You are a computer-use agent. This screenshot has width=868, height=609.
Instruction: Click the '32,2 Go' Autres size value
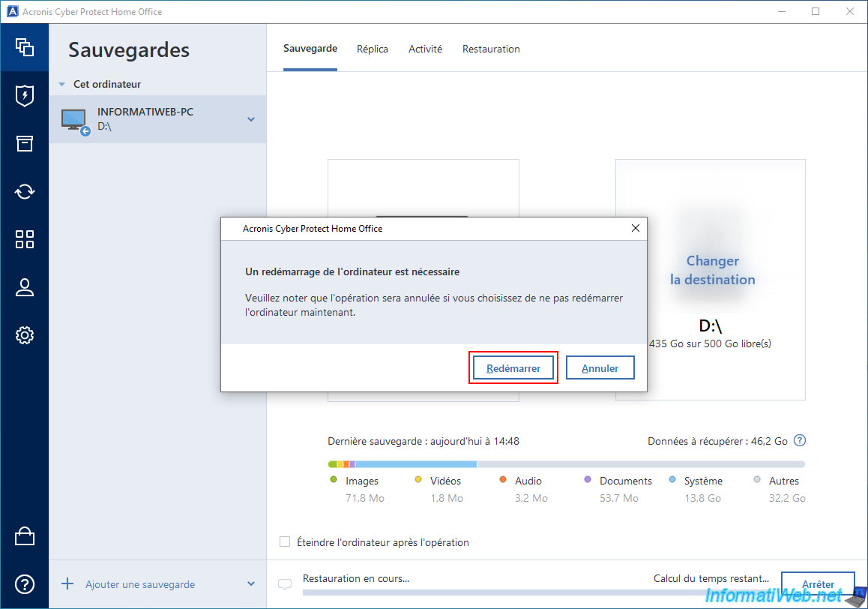click(786, 498)
